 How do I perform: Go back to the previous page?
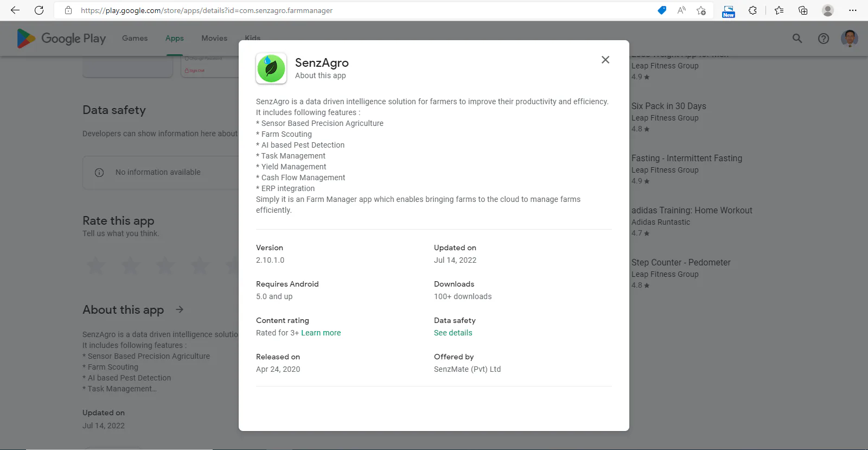(x=15, y=10)
